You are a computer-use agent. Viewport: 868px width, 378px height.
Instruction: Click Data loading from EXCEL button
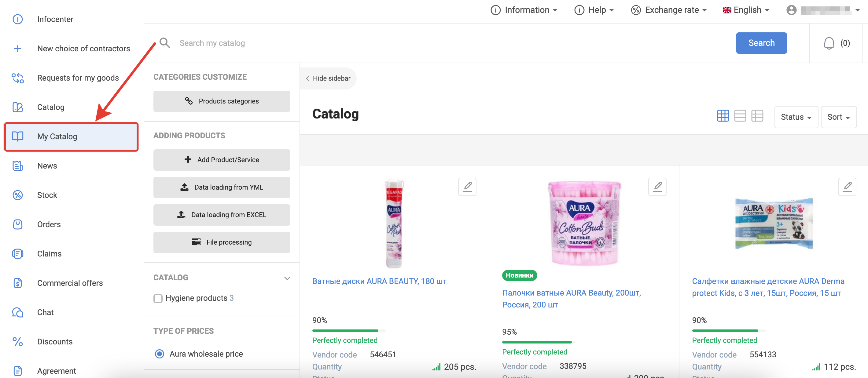tap(221, 214)
